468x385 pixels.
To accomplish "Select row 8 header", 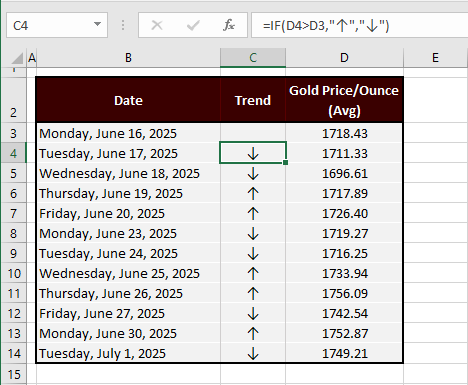I will pos(13,233).
